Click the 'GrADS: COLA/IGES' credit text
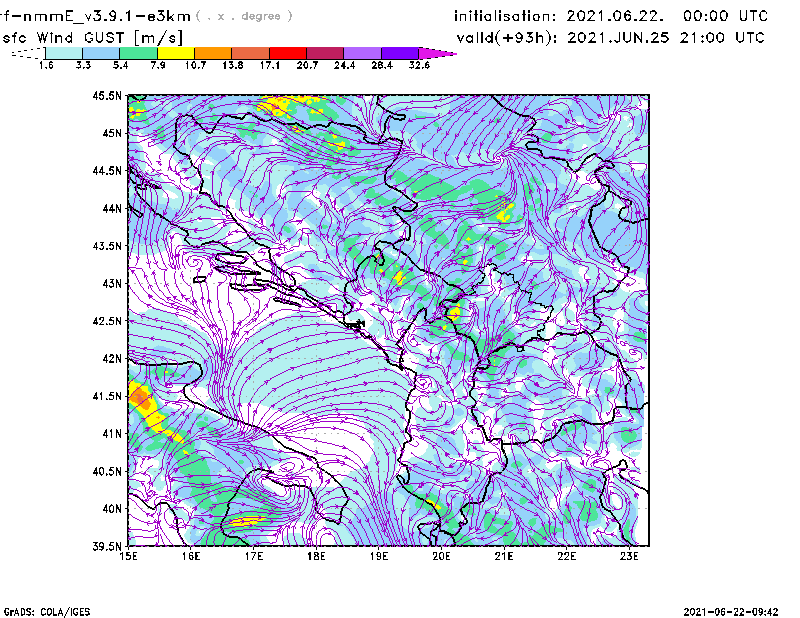800x618 pixels. point(47,612)
